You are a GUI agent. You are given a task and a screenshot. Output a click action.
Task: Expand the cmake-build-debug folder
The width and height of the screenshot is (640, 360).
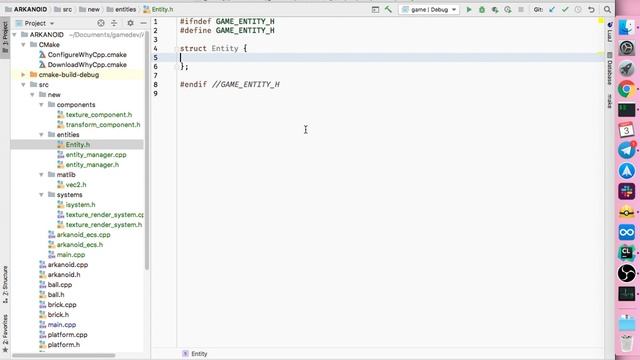click(x=24, y=75)
